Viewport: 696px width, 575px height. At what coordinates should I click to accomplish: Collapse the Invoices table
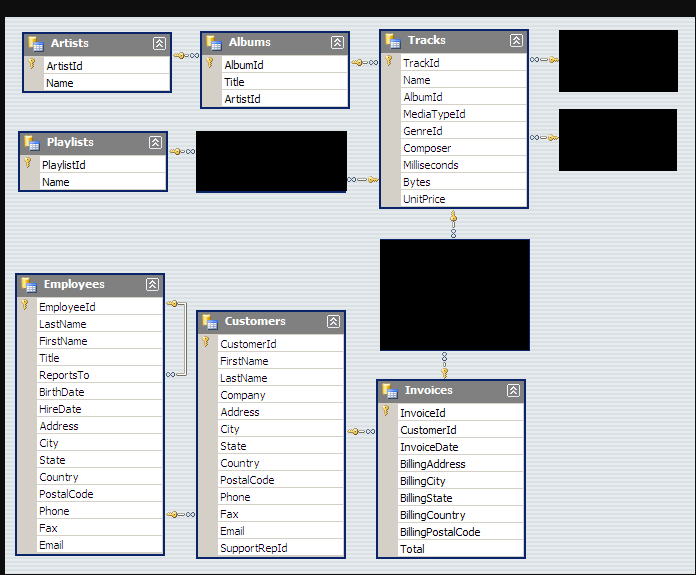[x=513, y=391]
